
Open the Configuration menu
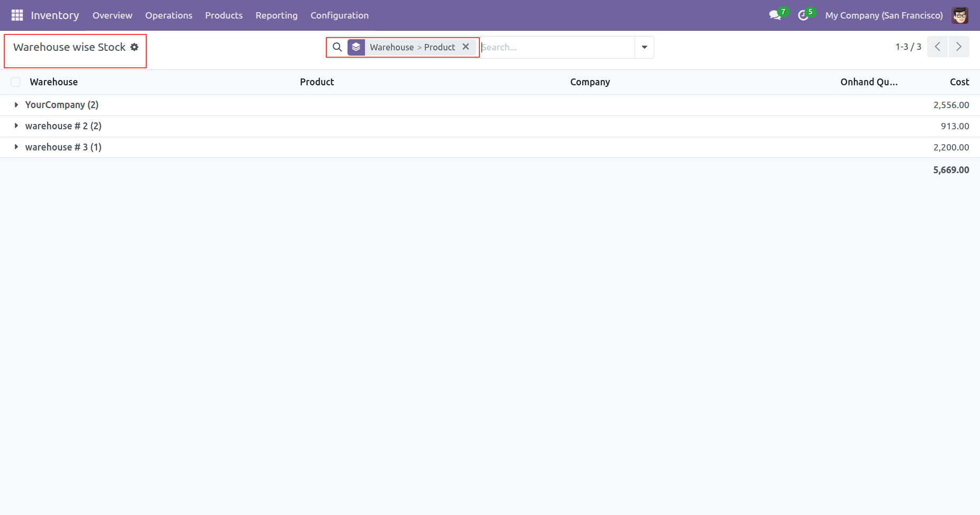[x=340, y=15]
